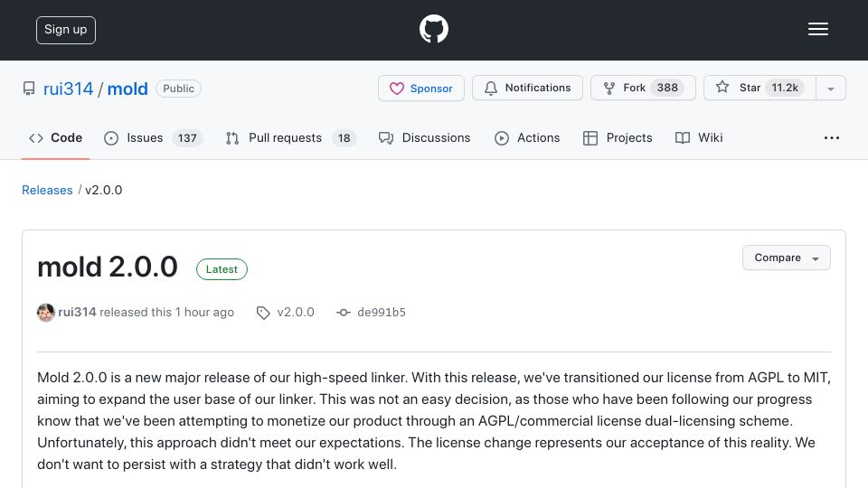This screenshot has width=868, height=488.
Task: Open the Wiki tab
Action: pyautogui.click(x=699, y=137)
